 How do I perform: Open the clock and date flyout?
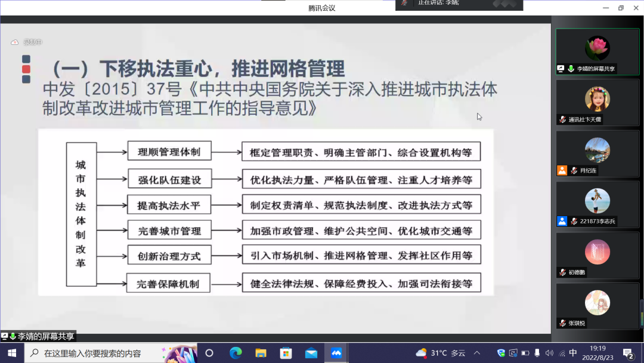[x=597, y=353]
